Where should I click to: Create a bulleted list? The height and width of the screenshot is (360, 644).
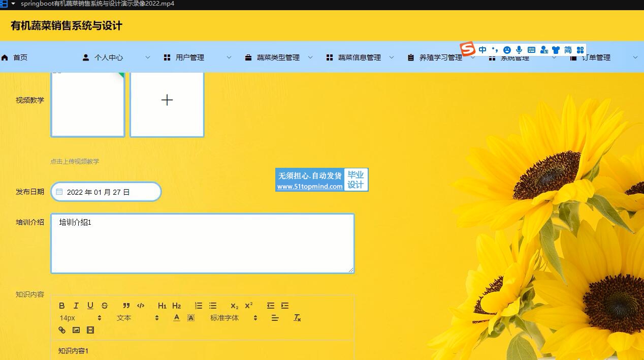213,306
